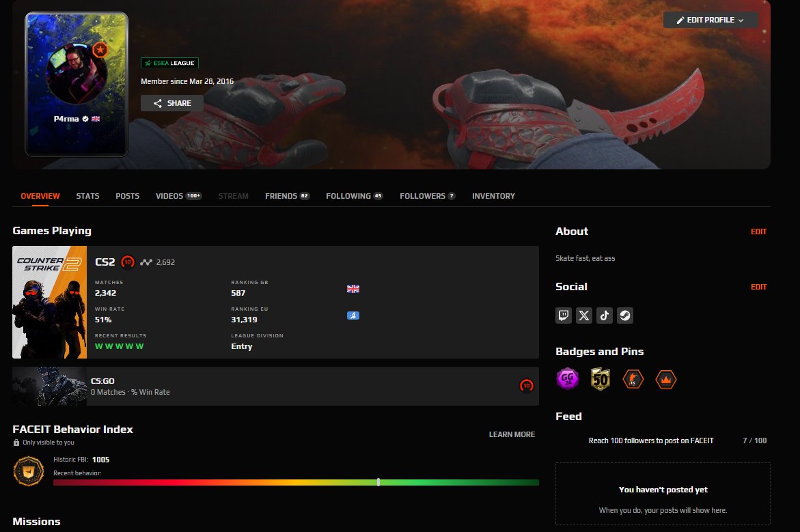Click the orange star badge on avatar
Image resolution: width=800 pixels, height=532 pixels.
pos(100,50)
